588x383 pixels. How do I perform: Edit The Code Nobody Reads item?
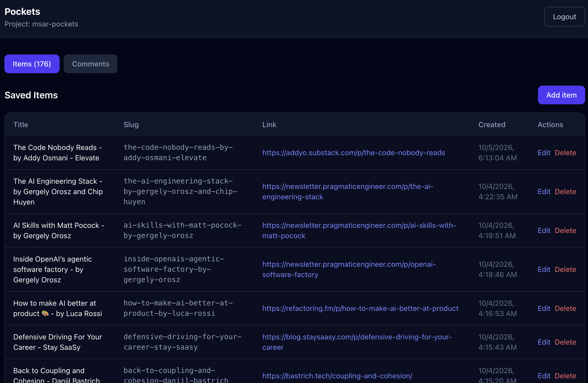(544, 153)
